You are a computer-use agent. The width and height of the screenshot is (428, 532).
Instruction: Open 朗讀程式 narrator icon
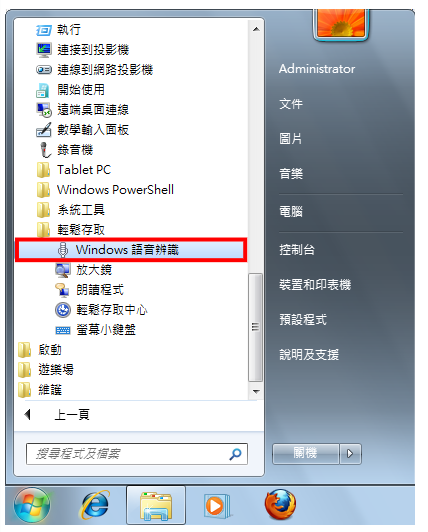pos(62,290)
